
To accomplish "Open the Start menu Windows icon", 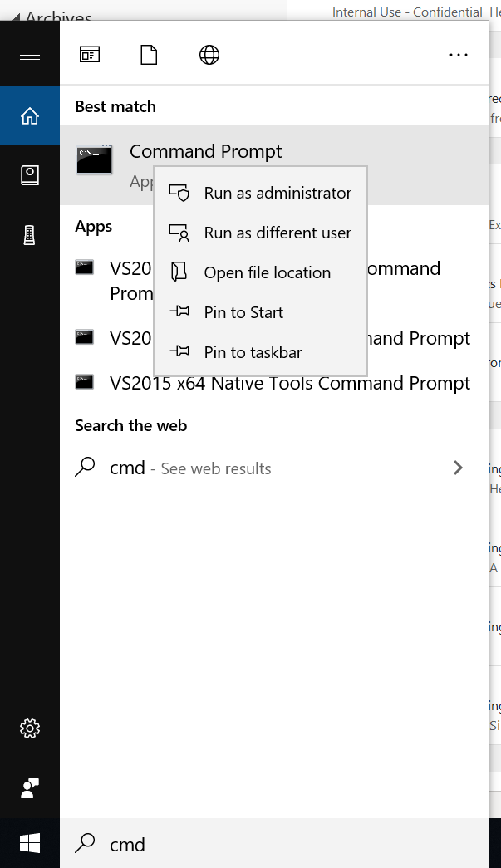I will pos(30,843).
